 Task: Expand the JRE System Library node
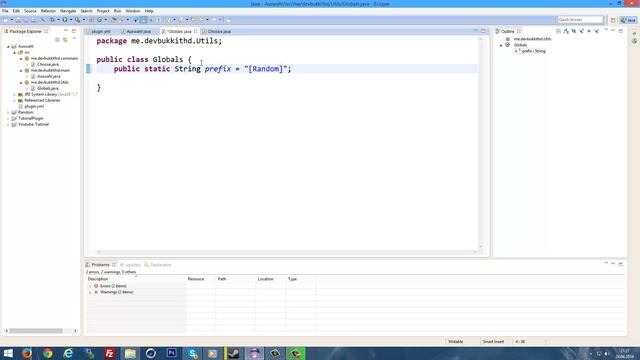coord(15,94)
